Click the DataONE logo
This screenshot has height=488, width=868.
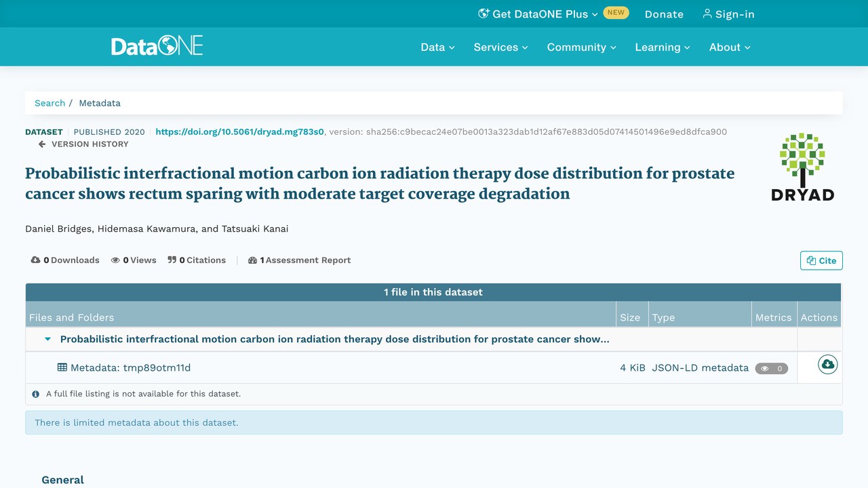157,46
